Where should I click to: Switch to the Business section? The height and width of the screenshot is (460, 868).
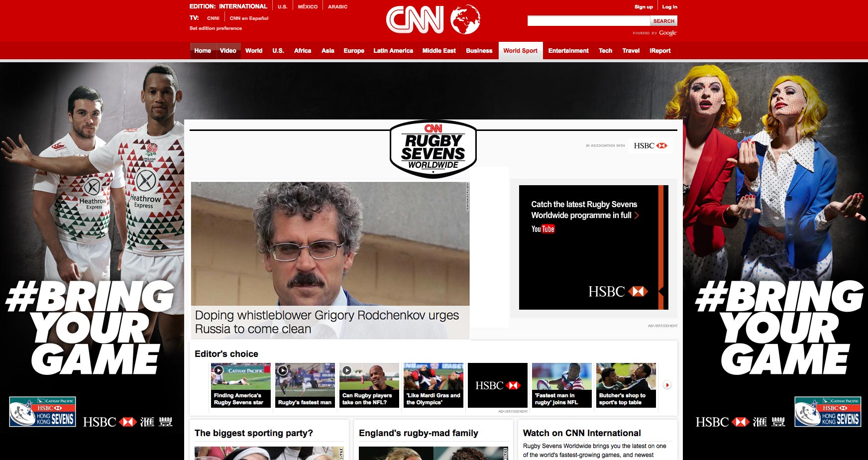click(x=479, y=51)
